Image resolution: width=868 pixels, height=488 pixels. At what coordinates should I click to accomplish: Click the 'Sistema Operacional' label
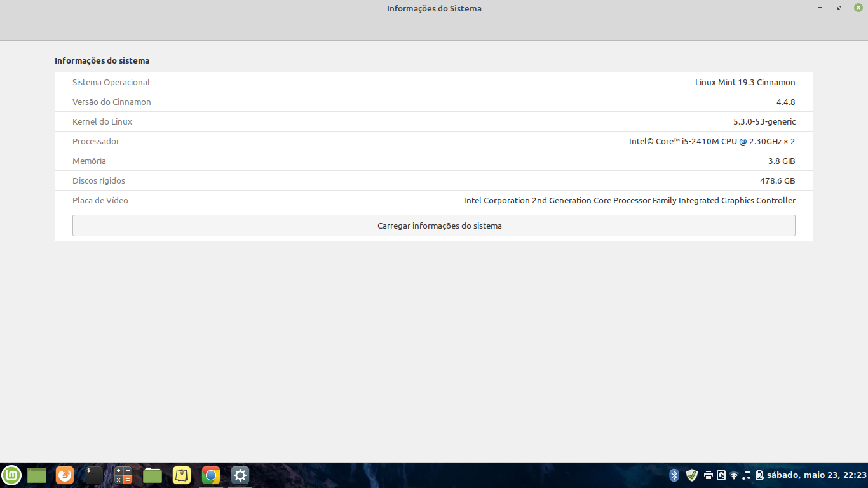pyautogui.click(x=111, y=83)
